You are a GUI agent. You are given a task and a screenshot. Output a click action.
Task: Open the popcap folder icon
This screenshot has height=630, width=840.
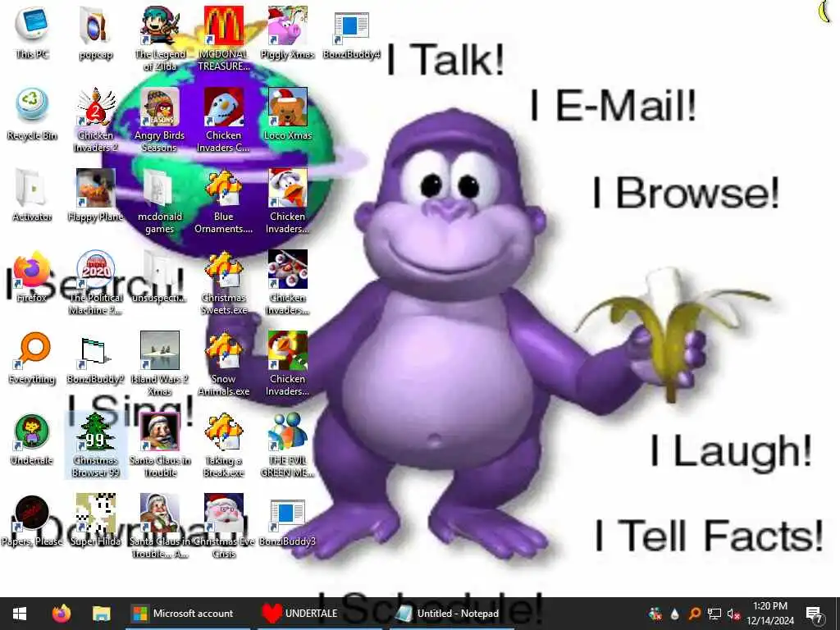point(95,33)
